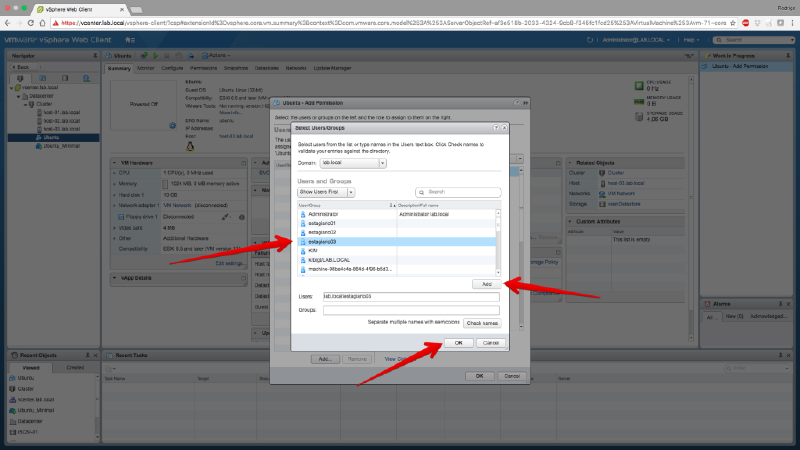Click the Networking navigator tab icon
Viewport: 800px width, 450px height.
pos(88,76)
